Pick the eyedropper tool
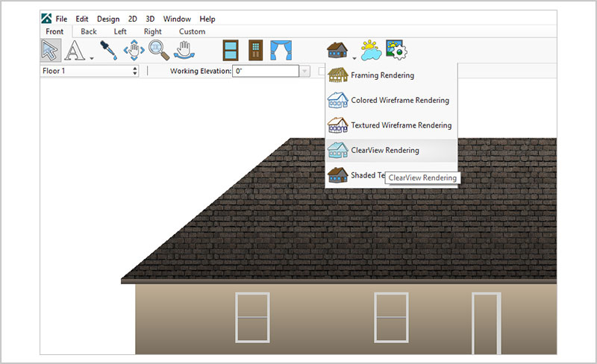 [x=108, y=50]
